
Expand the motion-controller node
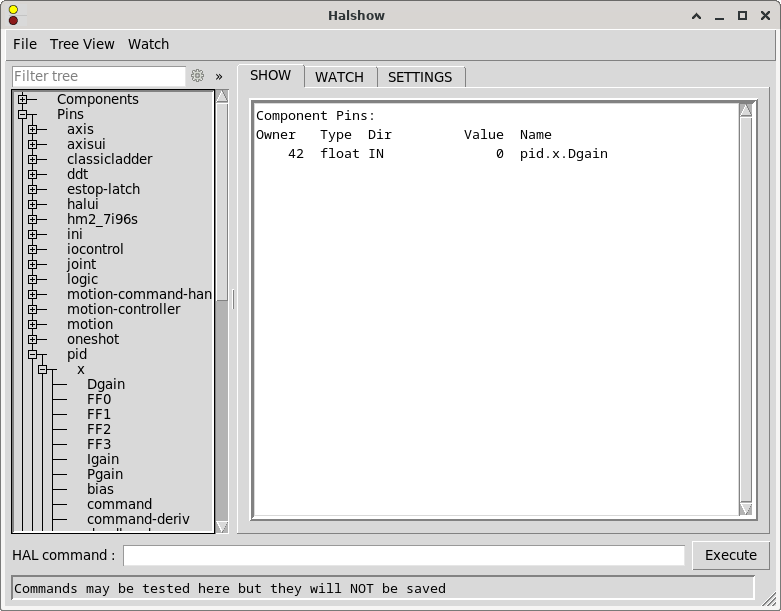tap(32, 309)
